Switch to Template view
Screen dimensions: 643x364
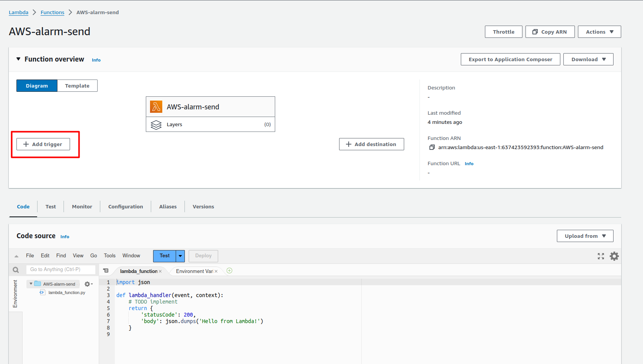click(77, 86)
